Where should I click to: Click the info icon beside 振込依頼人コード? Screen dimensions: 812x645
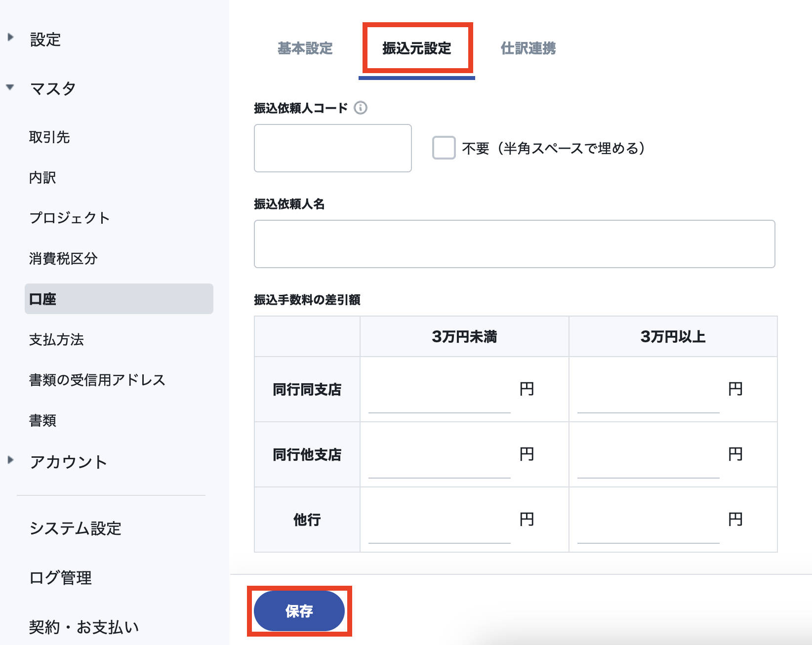click(x=361, y=108)
